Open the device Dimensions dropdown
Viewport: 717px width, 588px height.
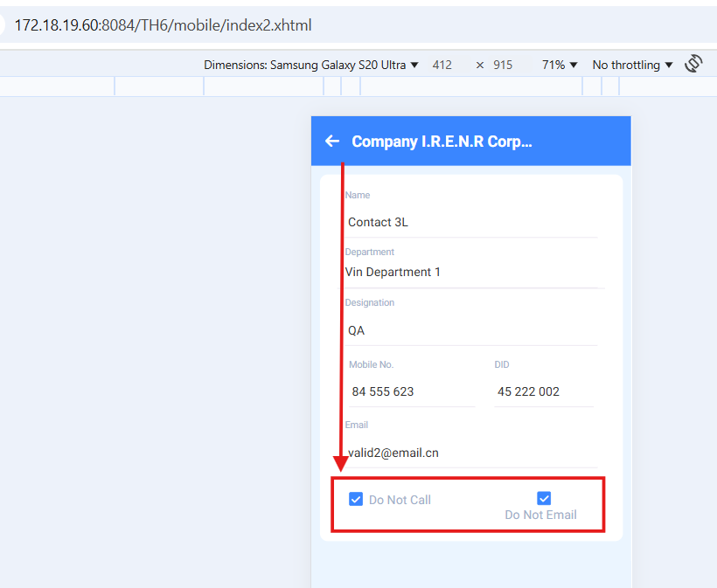[x=311, y=65]
